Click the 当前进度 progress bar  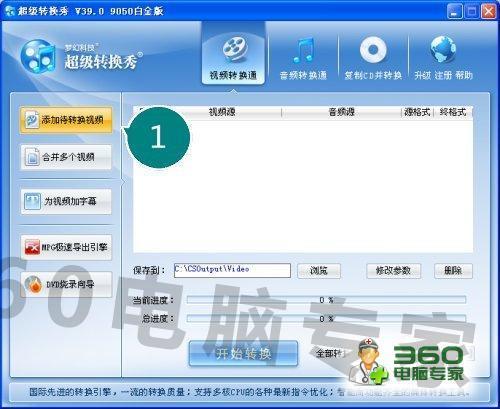tap(326, 300)
